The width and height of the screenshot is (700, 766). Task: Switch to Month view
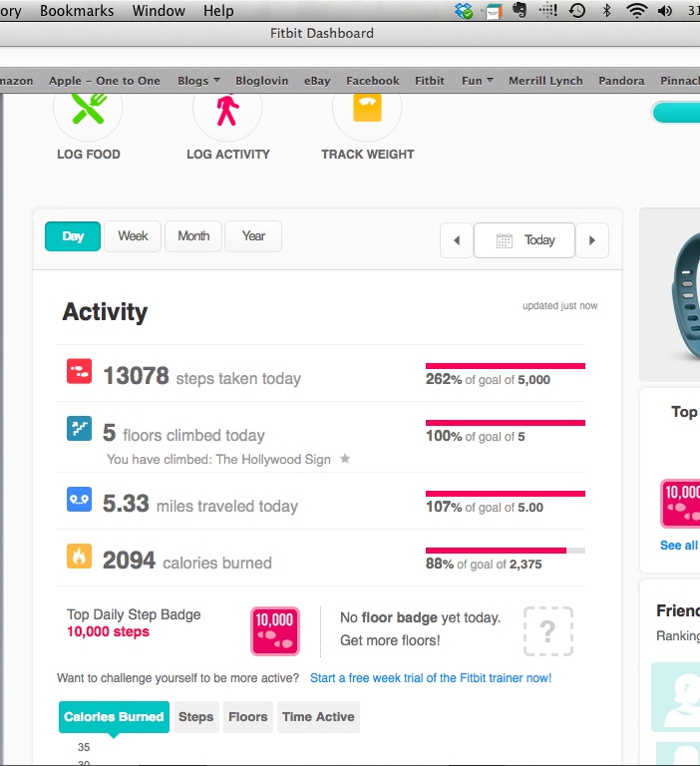193,236
